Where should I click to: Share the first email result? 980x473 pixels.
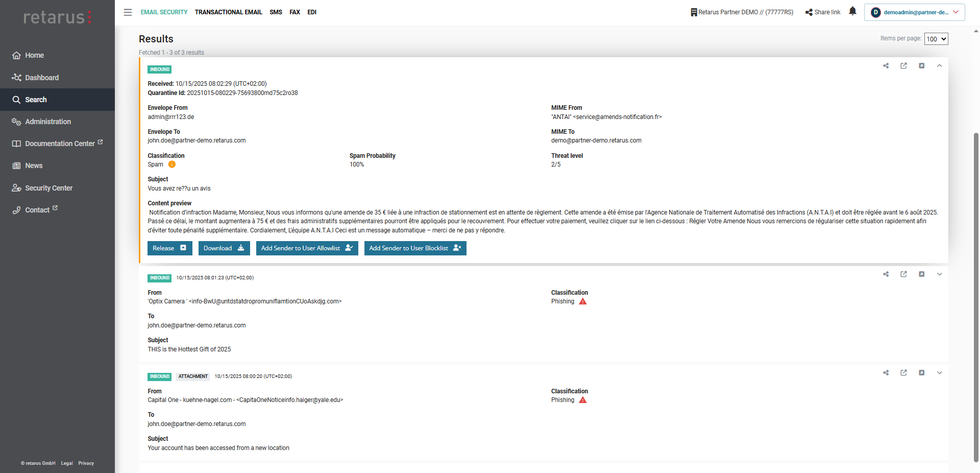(886, 66)
